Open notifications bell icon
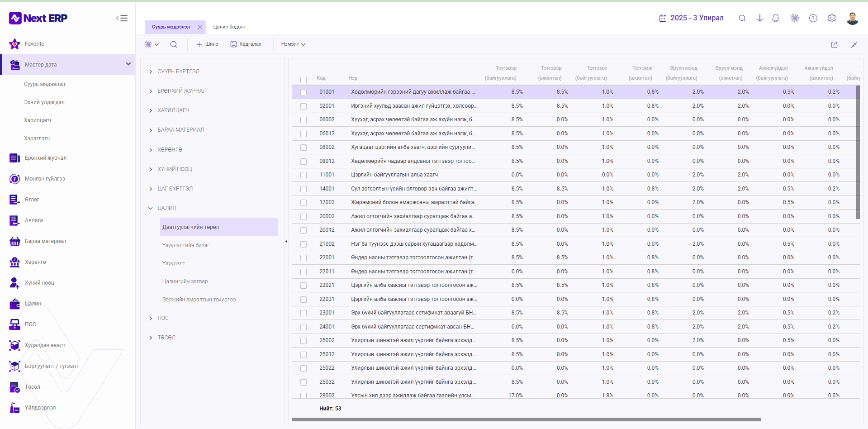The height and width of the screenshot is (429, 868). (776, 18)
